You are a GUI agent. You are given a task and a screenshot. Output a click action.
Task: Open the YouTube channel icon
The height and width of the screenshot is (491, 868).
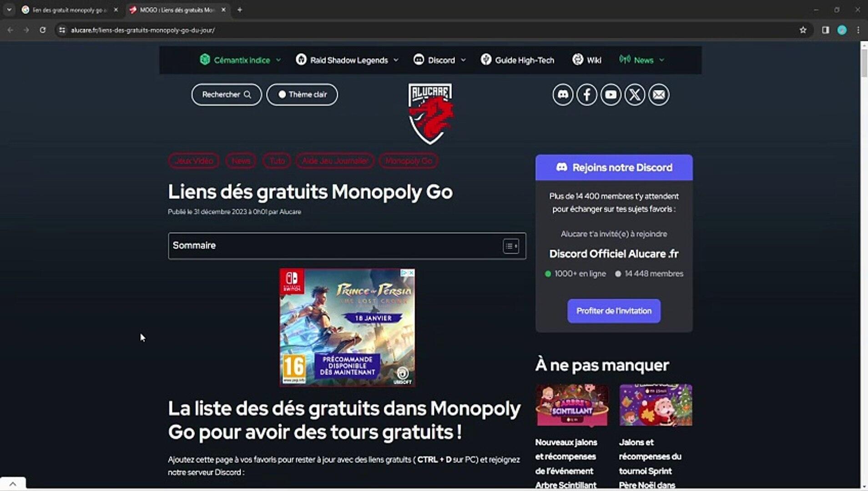click(x=611, y=95)
